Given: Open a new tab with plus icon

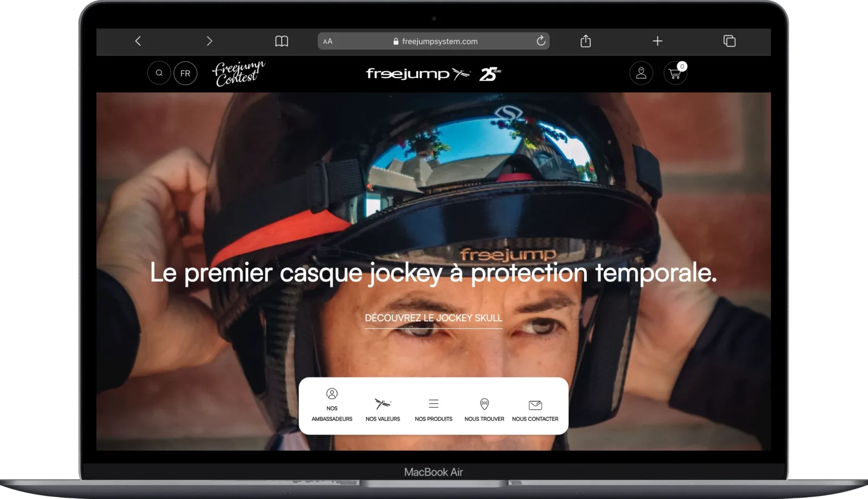Looking at the screenshot, I should (658, 41).
